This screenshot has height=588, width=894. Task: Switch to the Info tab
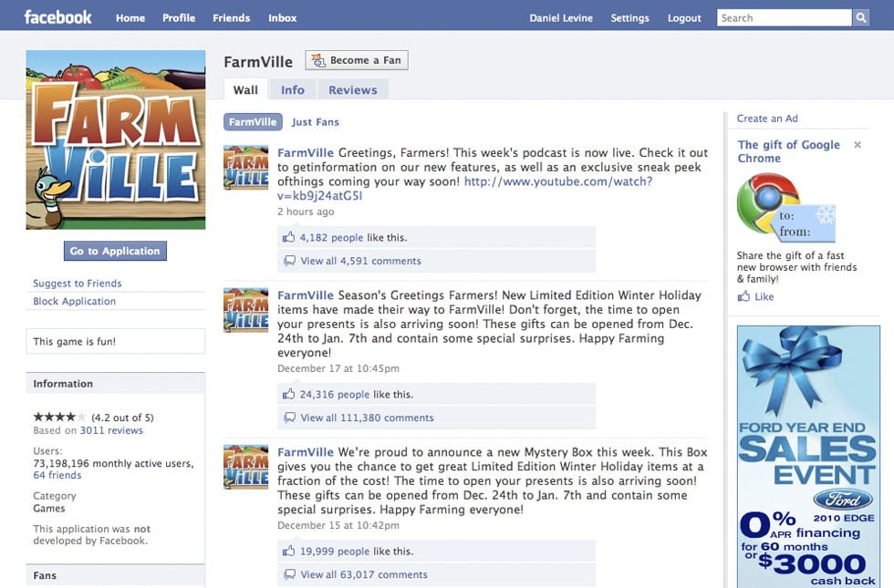tap(293, 89)
